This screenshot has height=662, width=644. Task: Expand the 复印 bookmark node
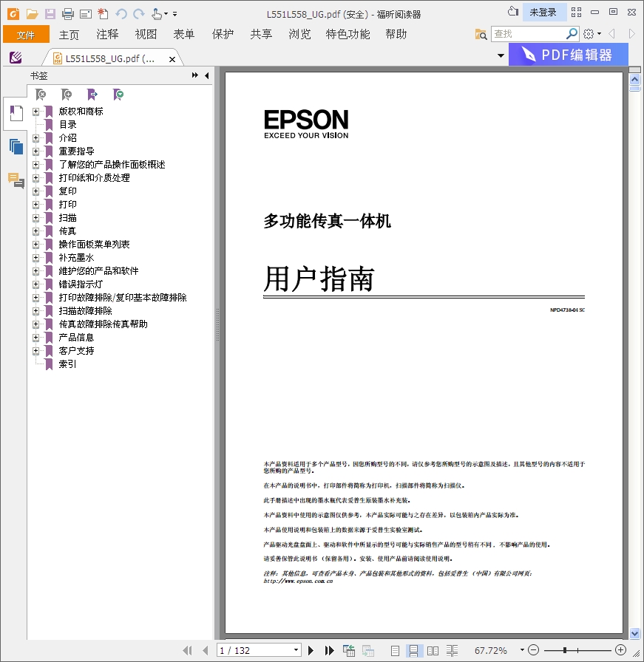coord(36,191)
